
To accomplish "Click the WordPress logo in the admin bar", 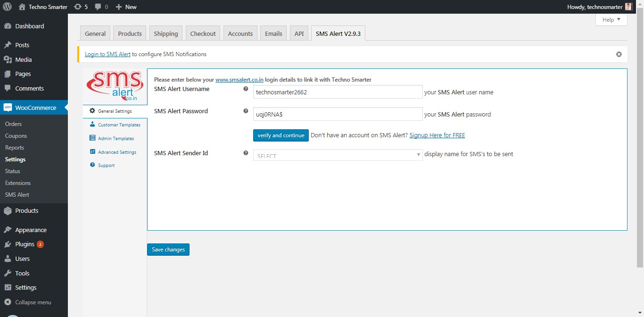I will coord(7,7).
